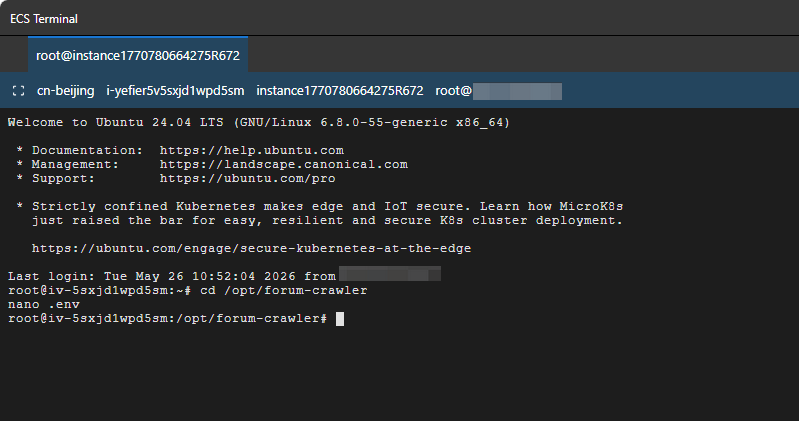Click the terminal cursor at the prompt

tap(340, 319)
